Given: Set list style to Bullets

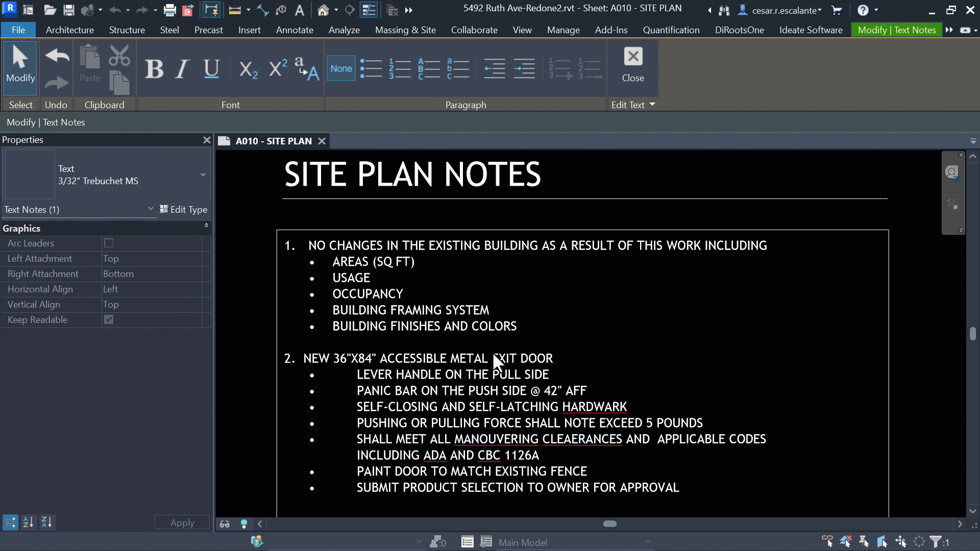Looking at the screenshot, I should 371,69.
